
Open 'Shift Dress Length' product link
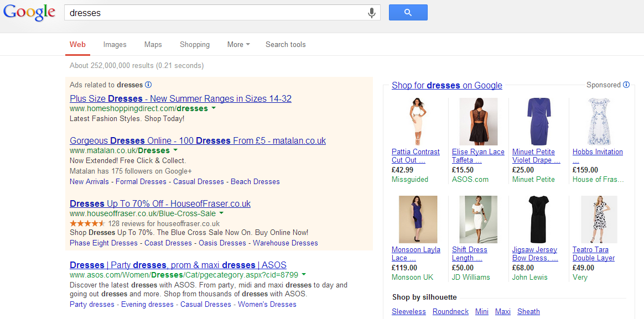[470, 254]
